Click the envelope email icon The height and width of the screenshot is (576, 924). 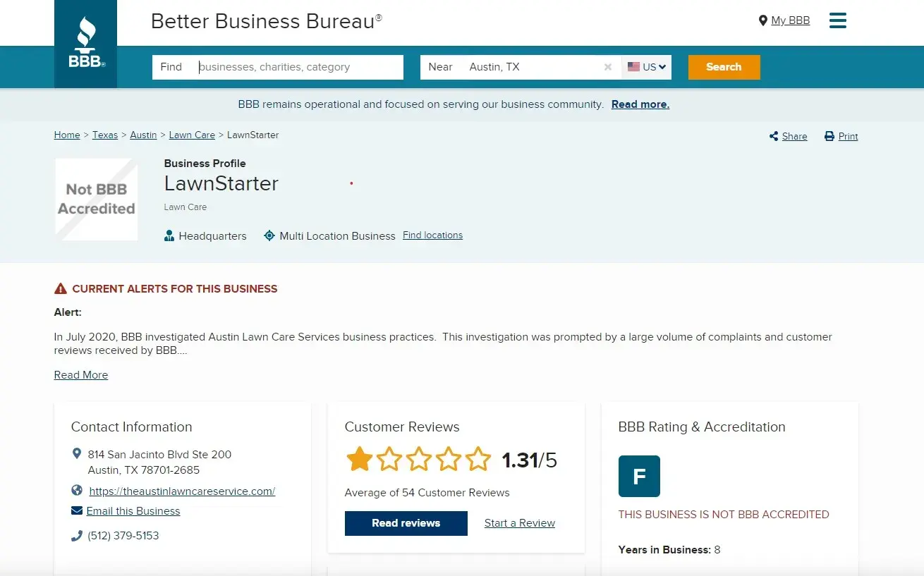click(x=77, y=510)
